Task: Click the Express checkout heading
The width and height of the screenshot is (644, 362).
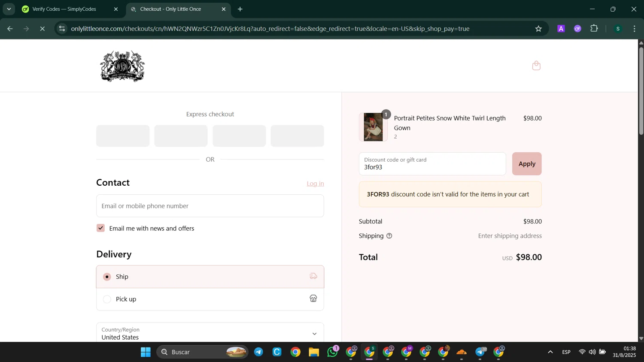Action: pyautogui.click(x=210, y=114)
